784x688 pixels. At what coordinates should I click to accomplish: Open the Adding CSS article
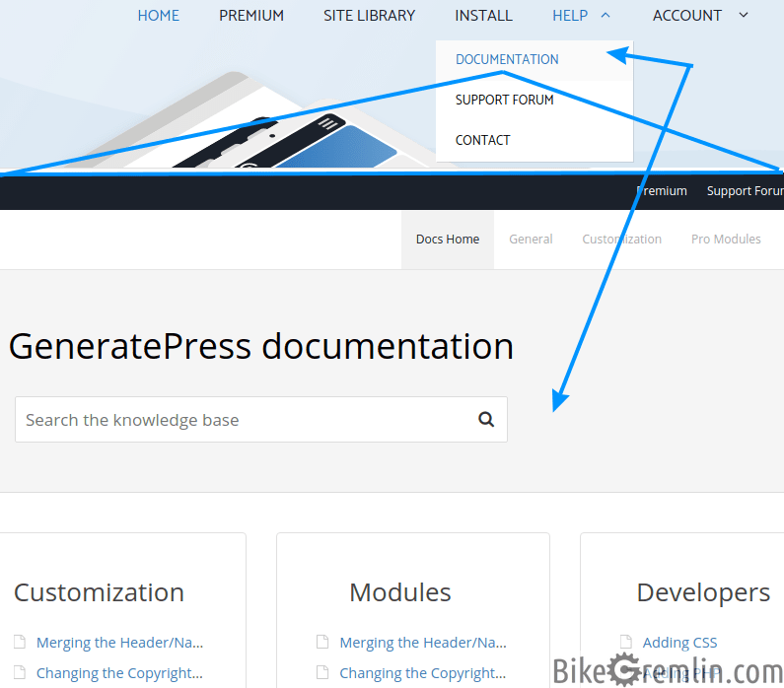pos(679,643)
